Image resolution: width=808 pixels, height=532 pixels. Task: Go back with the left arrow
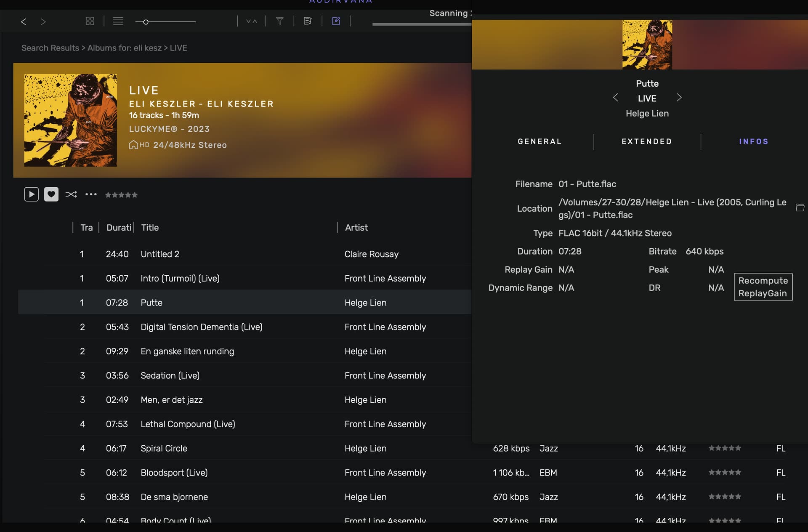coord(24,21)
